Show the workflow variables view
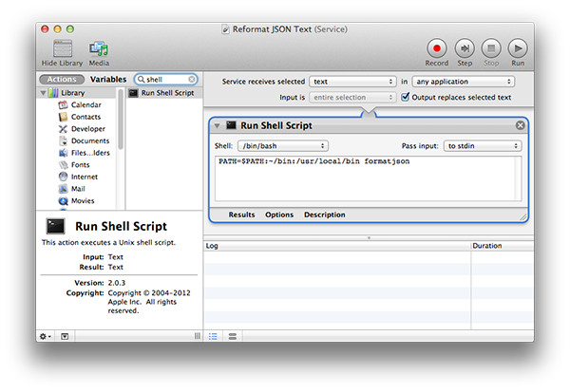Image resolution: width=570 pixels, height=392 pixels. pos(233,336)
